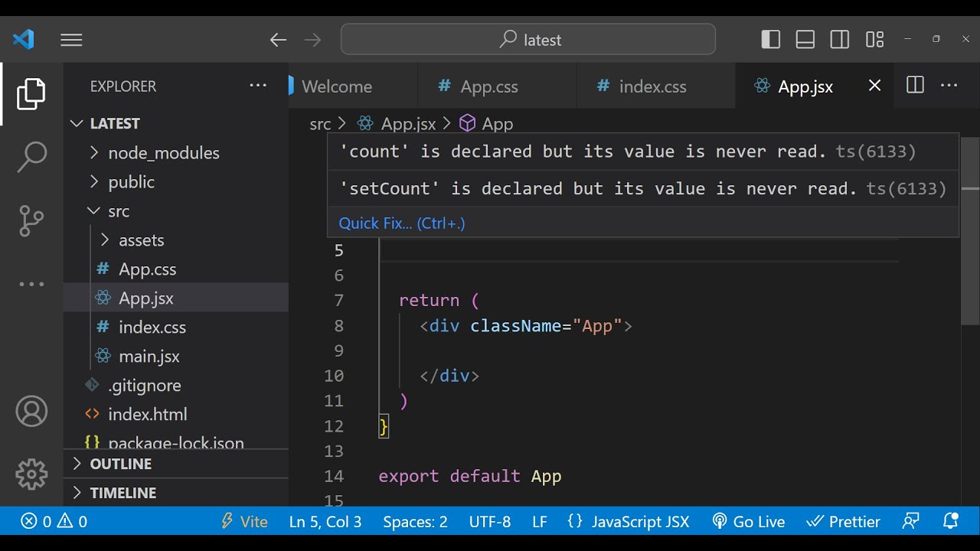This screenshot has height=551, width=980.
Task: Toggle the secondary side bar
Action: click(840, 40)
